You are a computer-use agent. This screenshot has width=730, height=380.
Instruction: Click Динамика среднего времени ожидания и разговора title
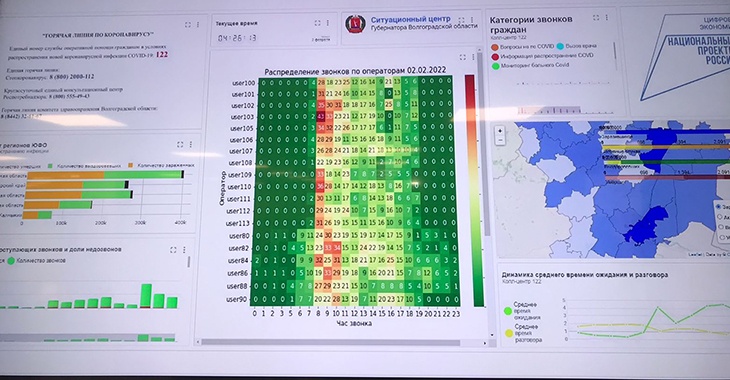click(585, 275)
